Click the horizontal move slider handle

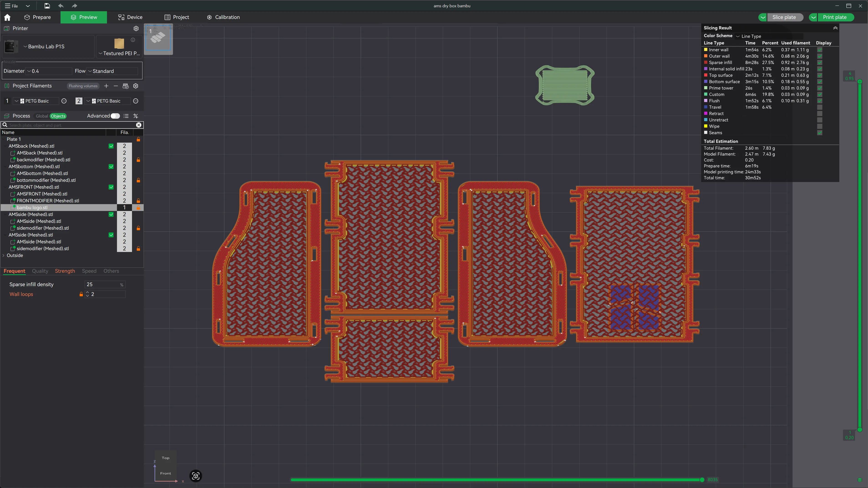point(702,480)
